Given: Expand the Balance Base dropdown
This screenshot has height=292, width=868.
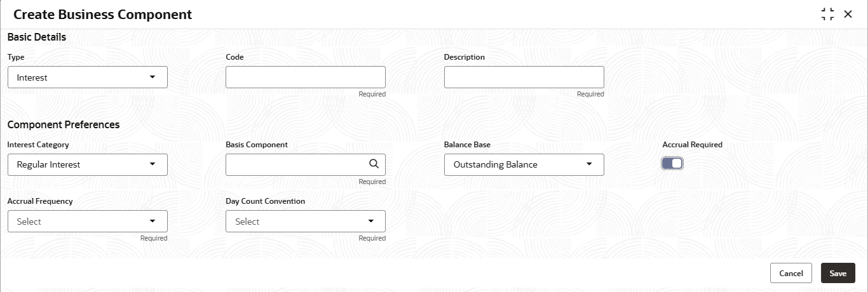Looking at the screenshot, I should tap(524, 164).
